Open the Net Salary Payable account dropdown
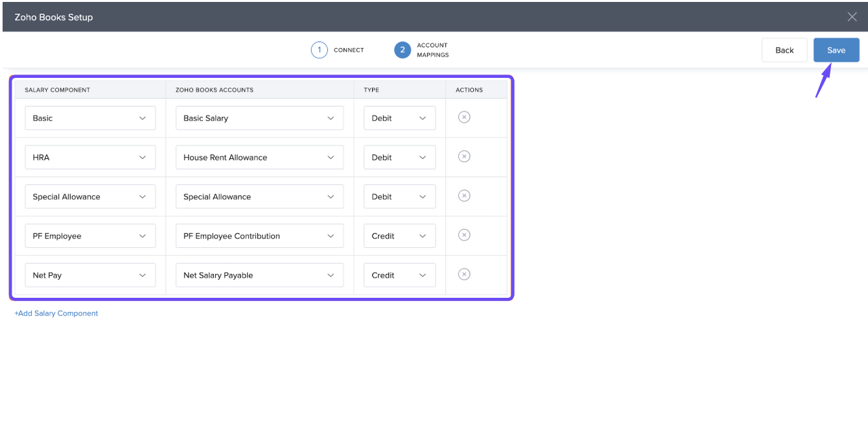The width and height of the screenshot is (868, 427). coord(259,275)
